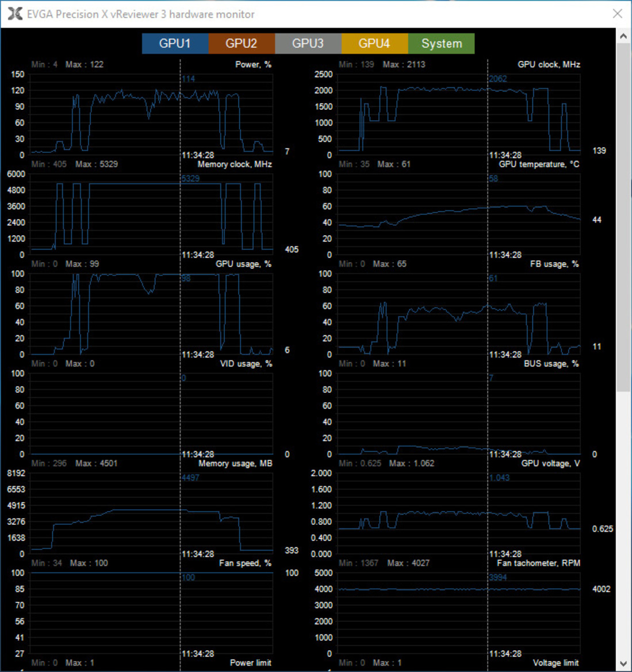Click the 'Power limit' label
This screenshot has height=672, width=632.
pyautogui.click(x=251, y=663)
